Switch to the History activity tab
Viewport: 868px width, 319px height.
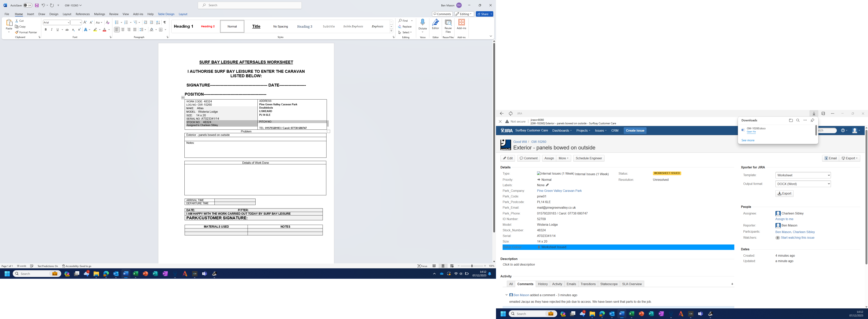[542, 284]
